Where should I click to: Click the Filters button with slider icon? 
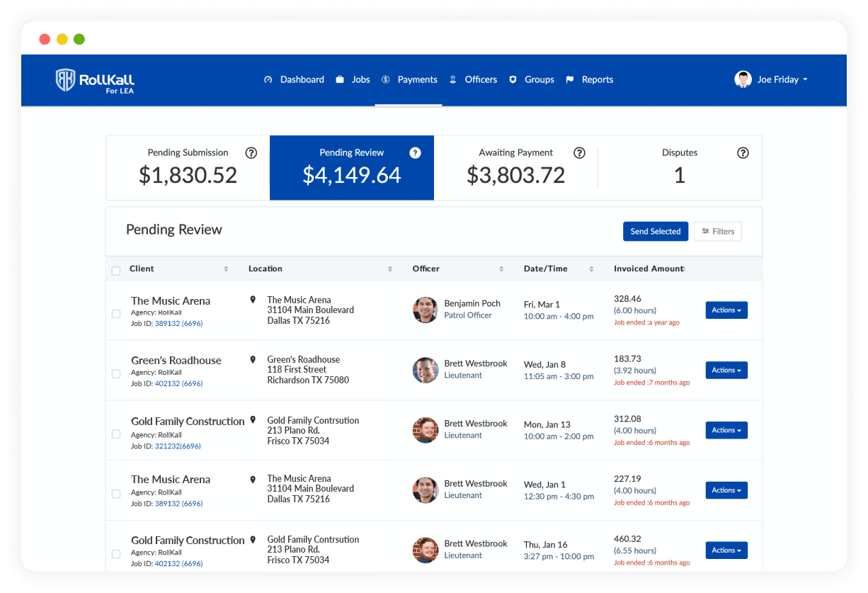(718, 232)
